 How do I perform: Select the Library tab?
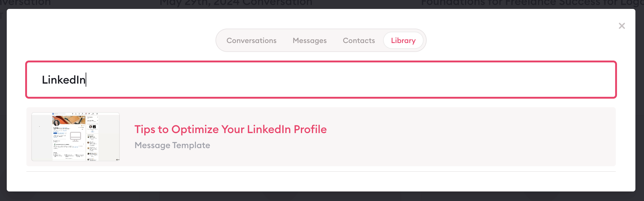[x=403, y=41]
